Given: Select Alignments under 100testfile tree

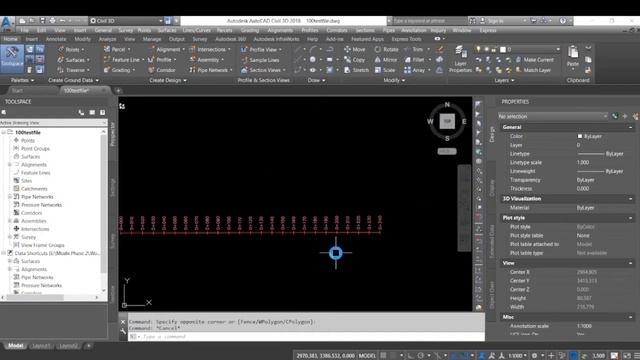Looking at the screenshot, I should point(33,164).
